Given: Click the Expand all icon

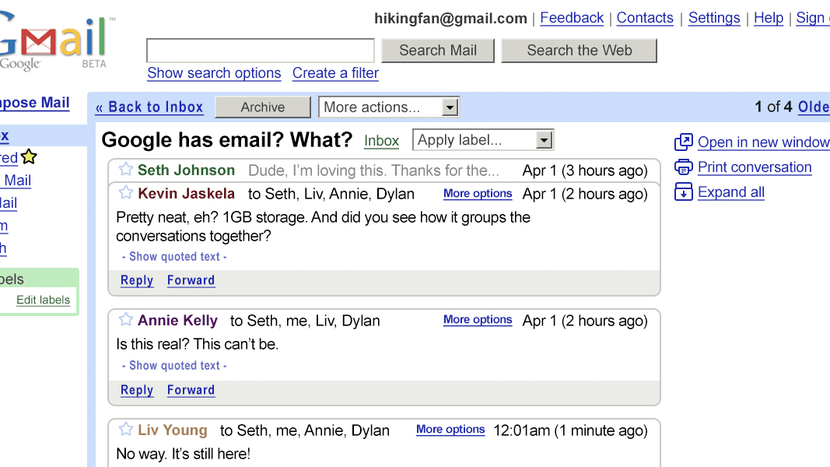Looking at the screenshot, I should [x=683, y=192].
